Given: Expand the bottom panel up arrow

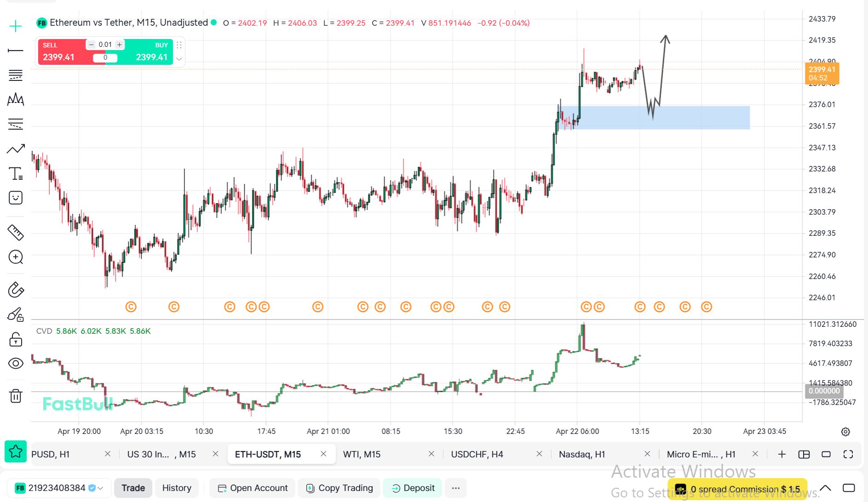Looking at the screenshot, I should coord(826,488).
